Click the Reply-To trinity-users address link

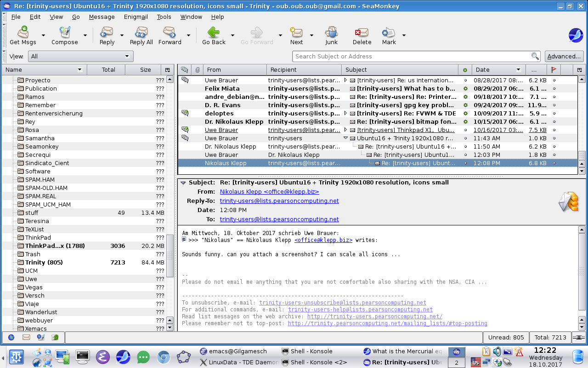tap(279, 201)
